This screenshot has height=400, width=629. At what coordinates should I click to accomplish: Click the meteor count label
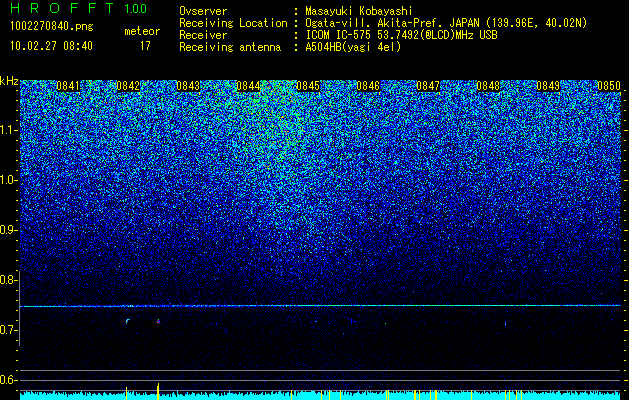point(142,31)
